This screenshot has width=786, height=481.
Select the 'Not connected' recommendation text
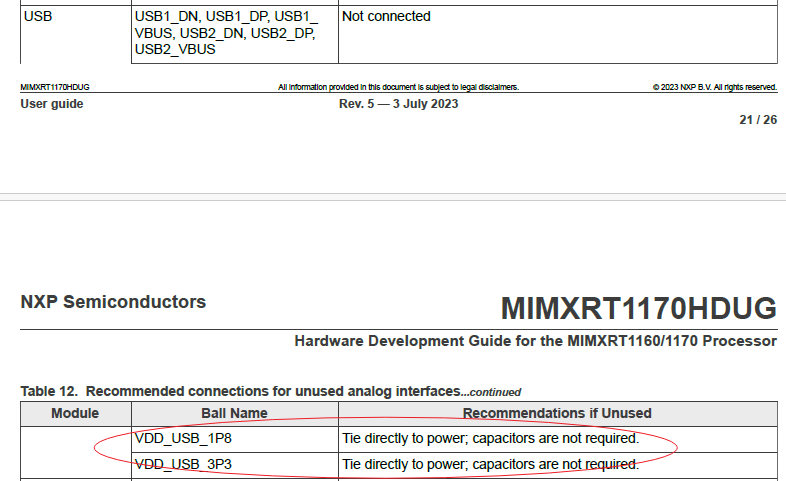386,17
